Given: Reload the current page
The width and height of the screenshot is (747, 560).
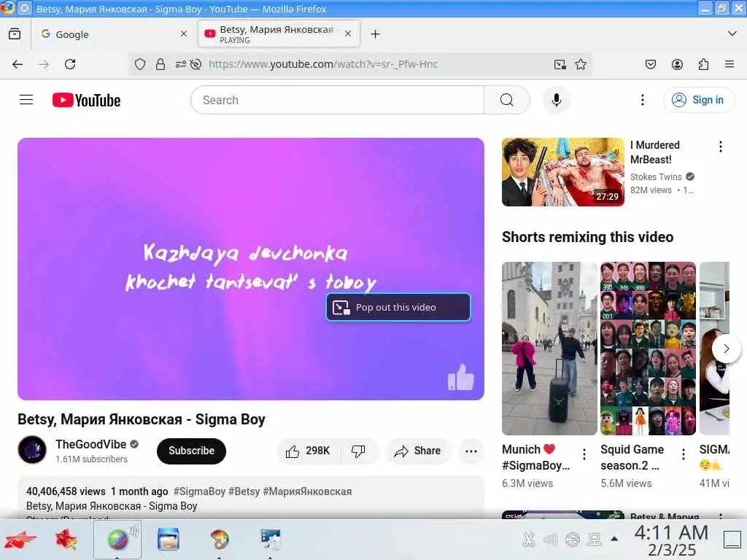Looking at the screenshot, I should pyautogui.click(x=70, y=64).
